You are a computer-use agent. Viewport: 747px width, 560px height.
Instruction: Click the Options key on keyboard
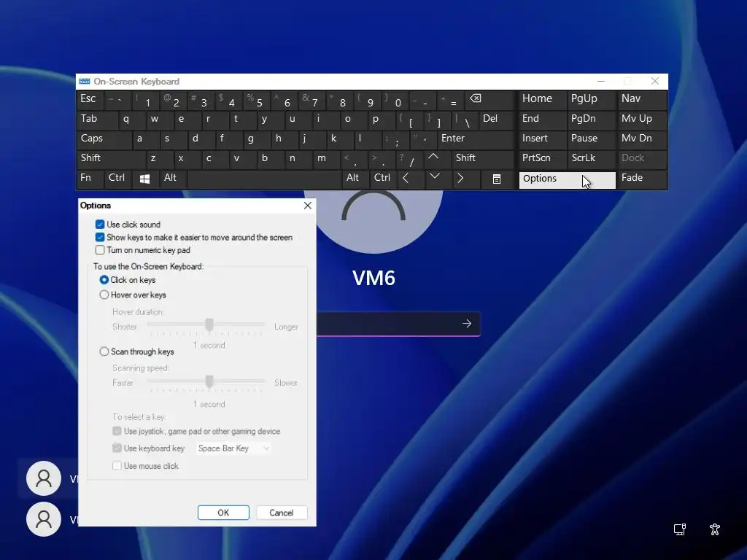567,179
